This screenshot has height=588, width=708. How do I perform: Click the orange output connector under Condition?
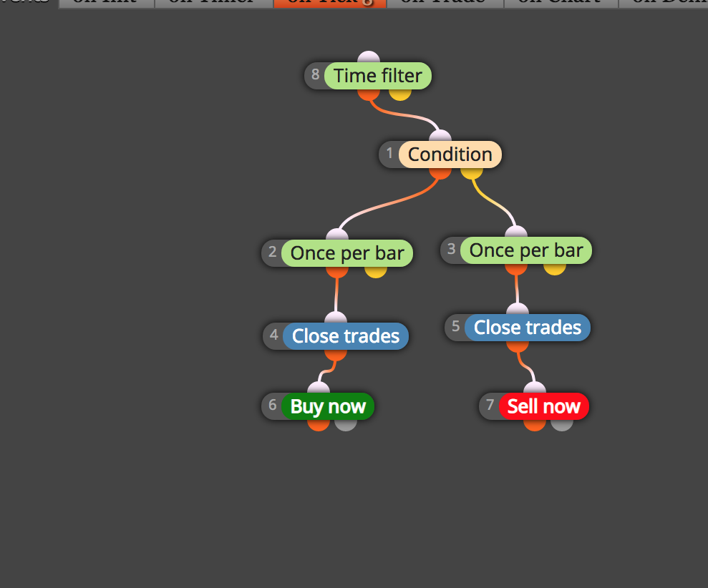coord(440,174)
